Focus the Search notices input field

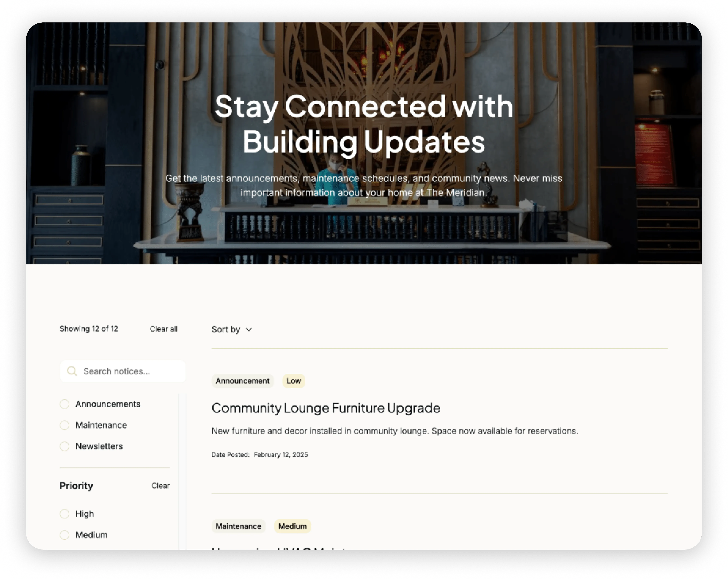tap(123, 371)
